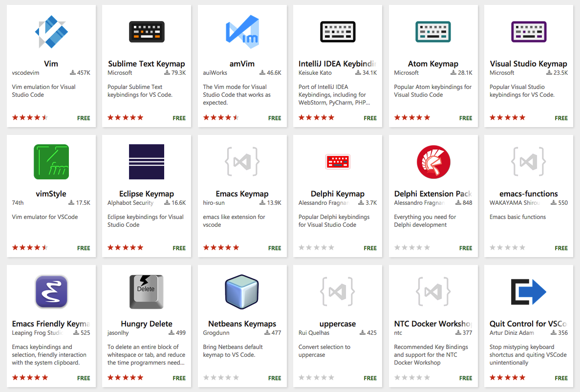Click the Visual Studio Keymap purple keyboard icon
This screenshot has height=392, width=580.
[x=529, y=32]
